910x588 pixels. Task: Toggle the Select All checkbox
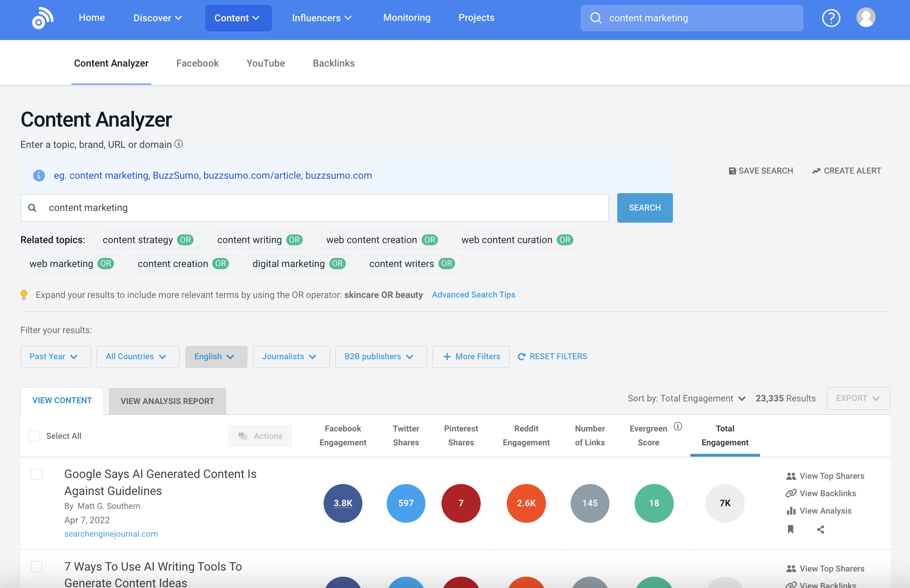(x=34, y=435)
